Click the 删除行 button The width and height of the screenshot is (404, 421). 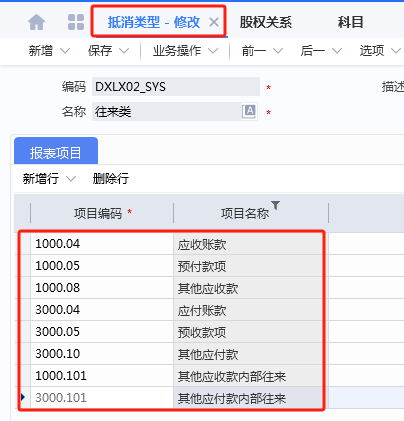(x=111, y=179)
